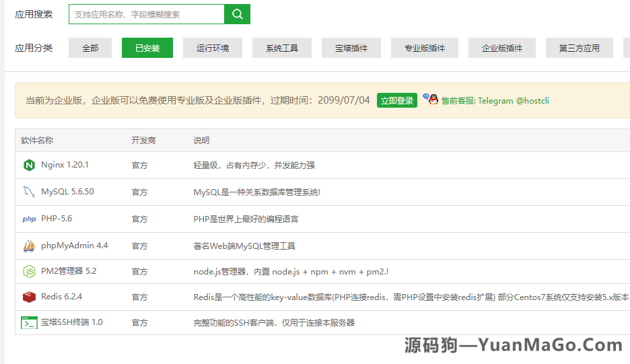Click the enterprise expiry notice 2099/07/04 text
This screenshot has height=364, width=630.
pyautogui.click(x=198, y=100)
